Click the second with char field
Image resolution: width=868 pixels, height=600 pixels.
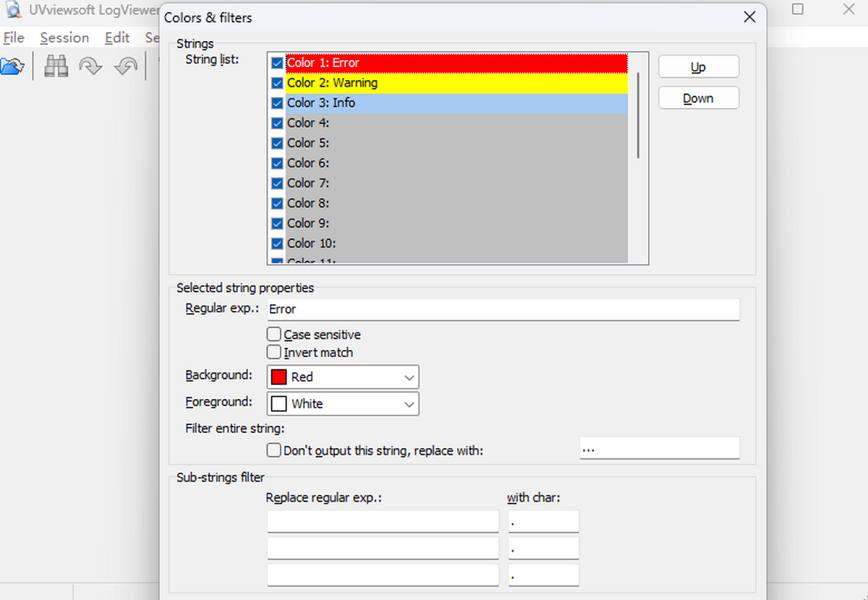click(544, 548)
